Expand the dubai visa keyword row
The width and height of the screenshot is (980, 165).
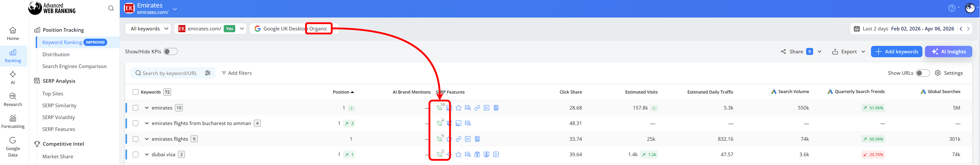click(x=147, y=154)
